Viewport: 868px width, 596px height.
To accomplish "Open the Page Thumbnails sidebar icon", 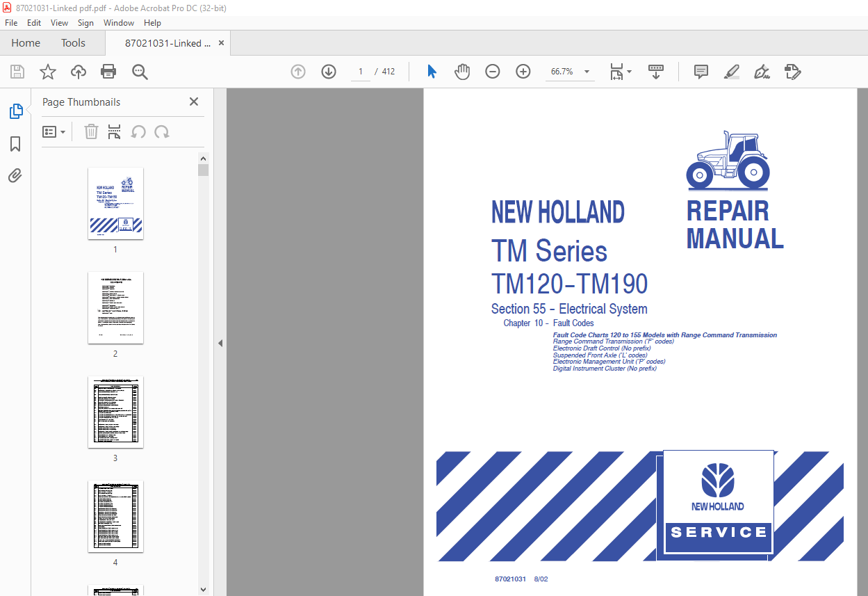I will pos(15,111).
